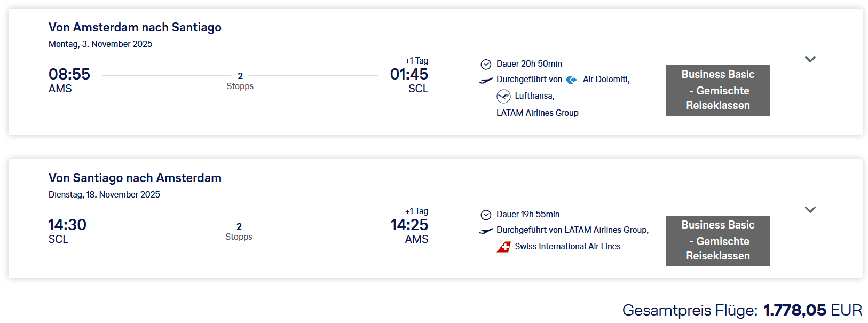Click the outbound 2 Stopps indicator

tap(240, 81)
